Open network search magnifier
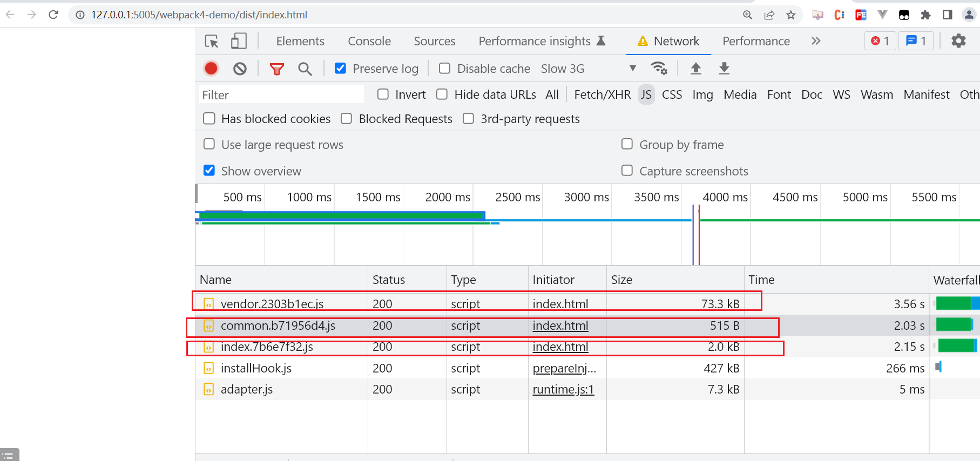 [305, 69]
